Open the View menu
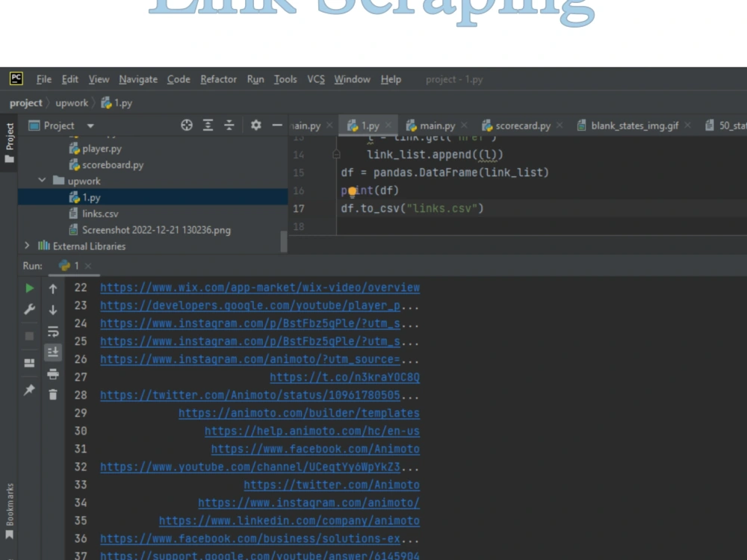Image resolution: width=747 pixels, height=560 pixels. tap(99, 80)
